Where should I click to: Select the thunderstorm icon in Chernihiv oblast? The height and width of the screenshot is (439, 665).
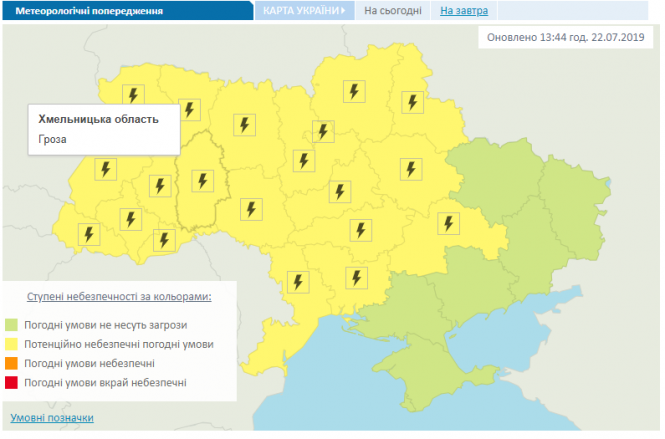(x=352, y=92)
